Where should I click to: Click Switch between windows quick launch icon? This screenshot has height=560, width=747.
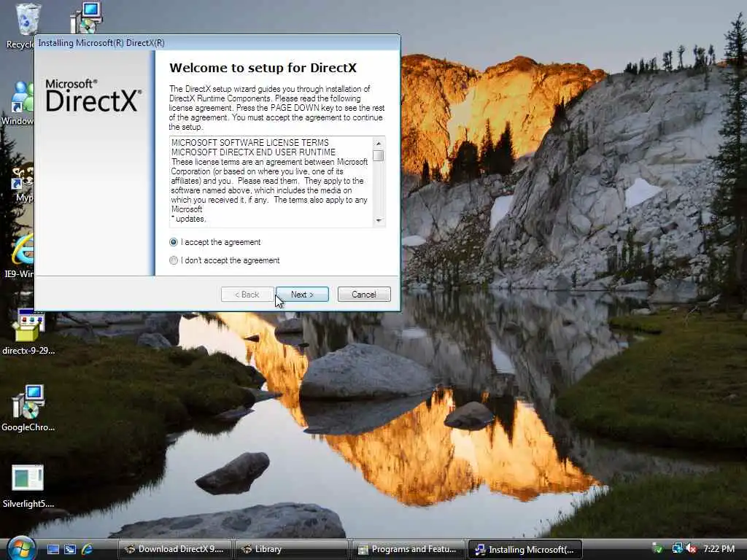[70, 549]
